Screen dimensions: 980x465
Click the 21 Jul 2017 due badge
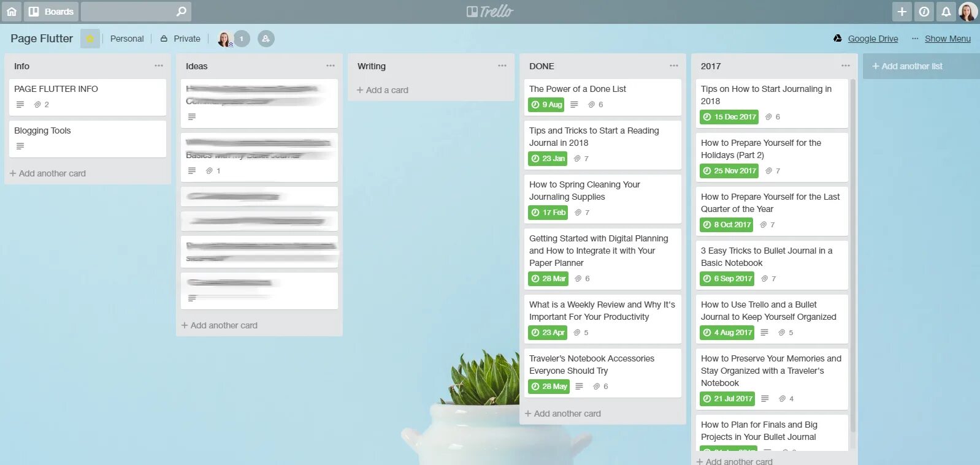tap(727, 399)
